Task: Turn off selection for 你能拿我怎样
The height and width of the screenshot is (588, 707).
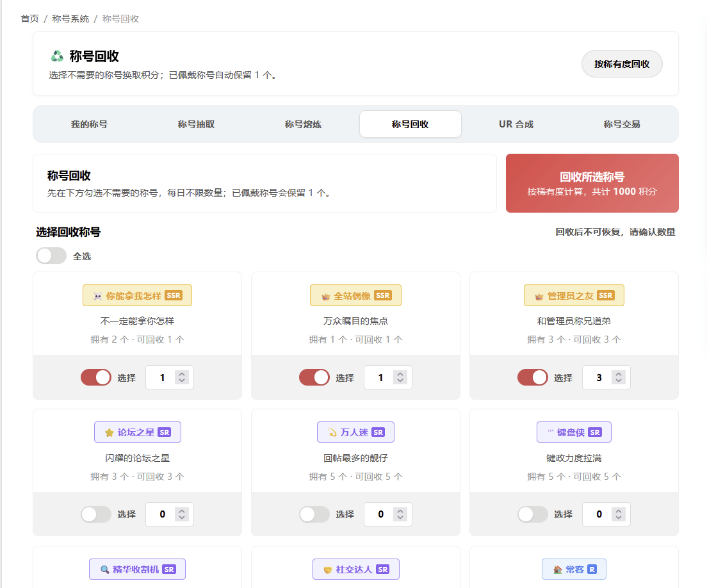Action: 96,377
